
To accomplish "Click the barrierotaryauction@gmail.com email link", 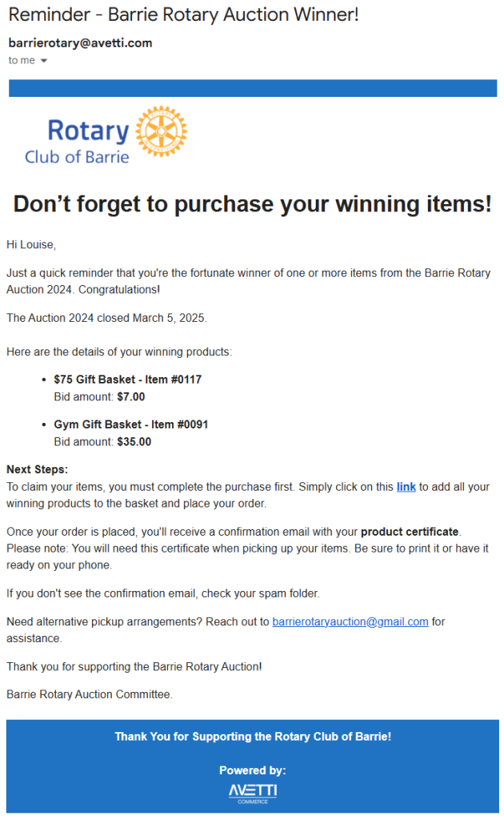I will click(x=350, y=621).
